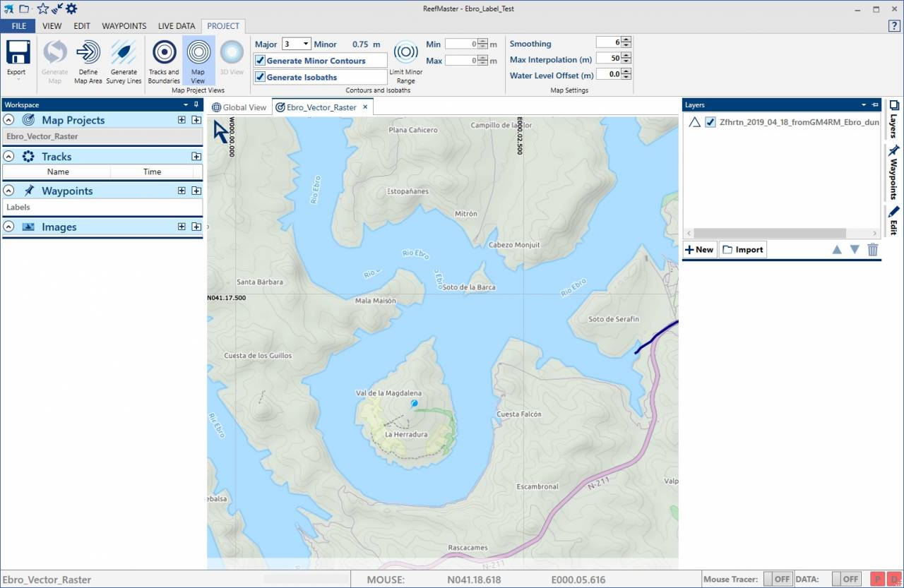
Task: Delete layer with trash icon
Action: pyautogui.click(x=873, y=249)
